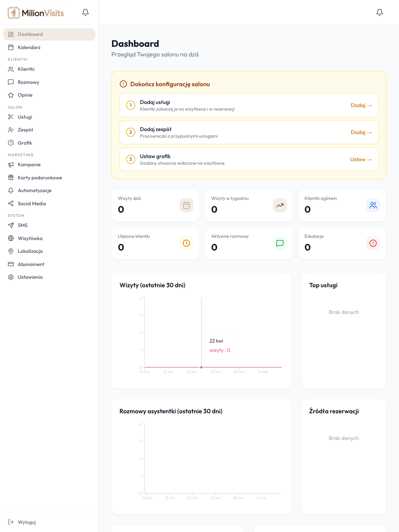Viewport: 399px width, 532px height.
Task: Click the Wizytówka globe icon
Action: click(11, 238)
